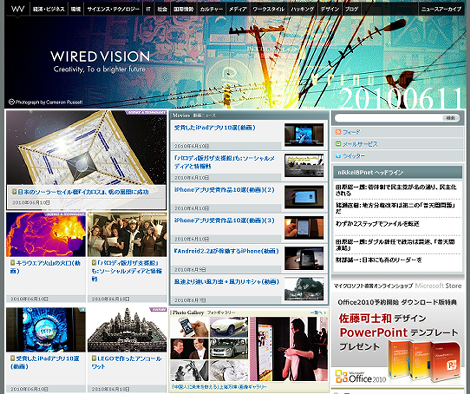The height and width of the screenshot is (394, 470).
Task: Click the Photo Gallery フォトギャラリー header
Action: (204, 312)
